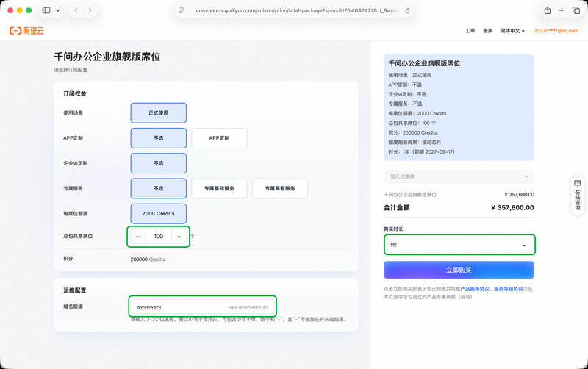Decrease seat count with minus button

(138, 237)
